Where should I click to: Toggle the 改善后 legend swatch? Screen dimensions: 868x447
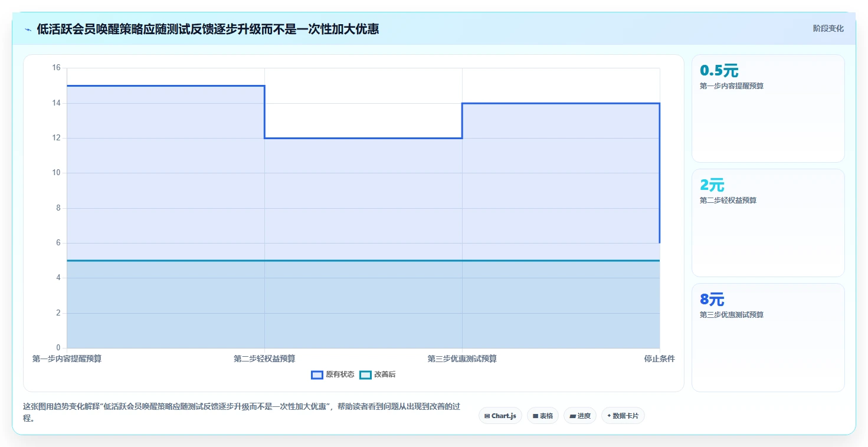click(x=365, y=374)
